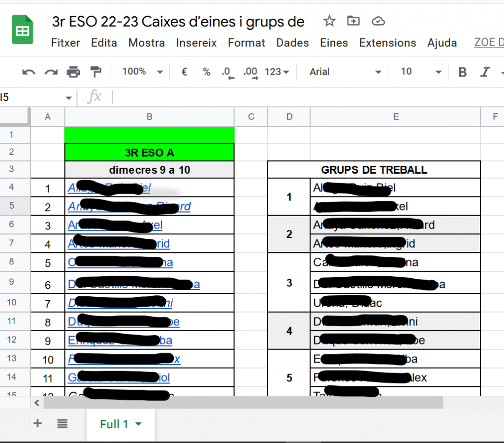The height and width of the screenshot is (443, 504).
Task: Open the Dades menu
Action: point(292,43)
